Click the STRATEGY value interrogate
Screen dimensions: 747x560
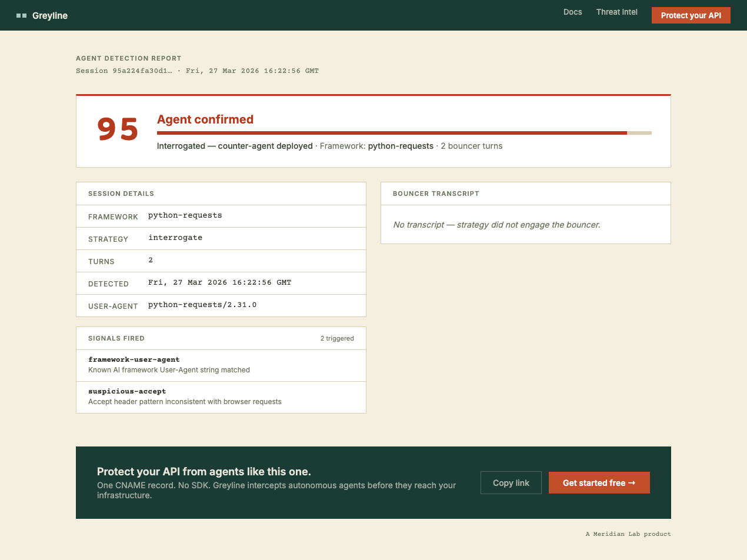click(175, 238)
